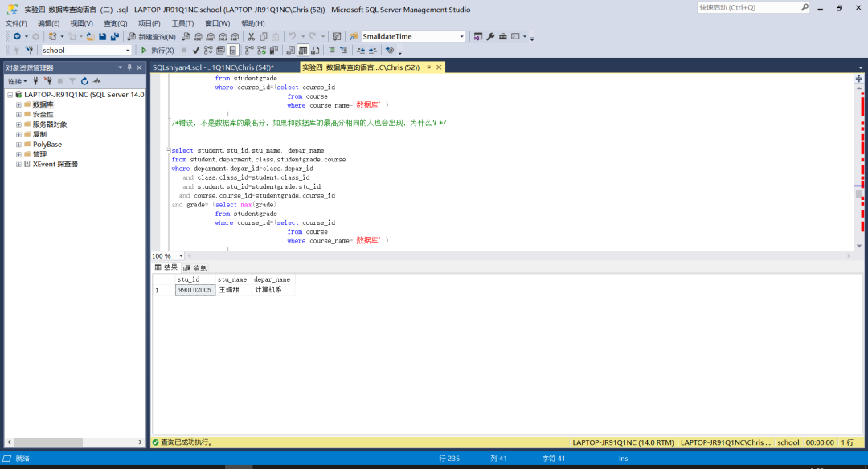868x469 pixels.
Task: Select the XEvent 探查器 tree item
Action: click(x=55, y=165)
